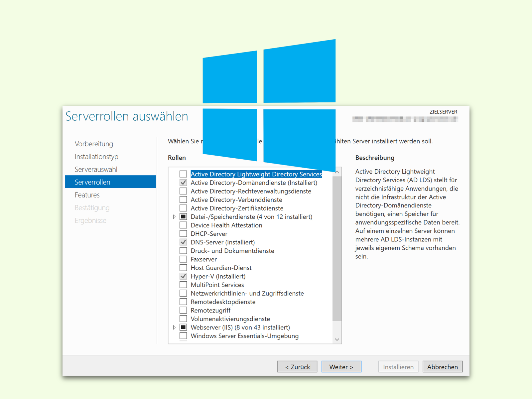Expand Datei-/Speicherdienste tree node arrow
Image resolution: width=532 pixels, height=399 pixels.
pyautogui.click(x=174, y=217)
